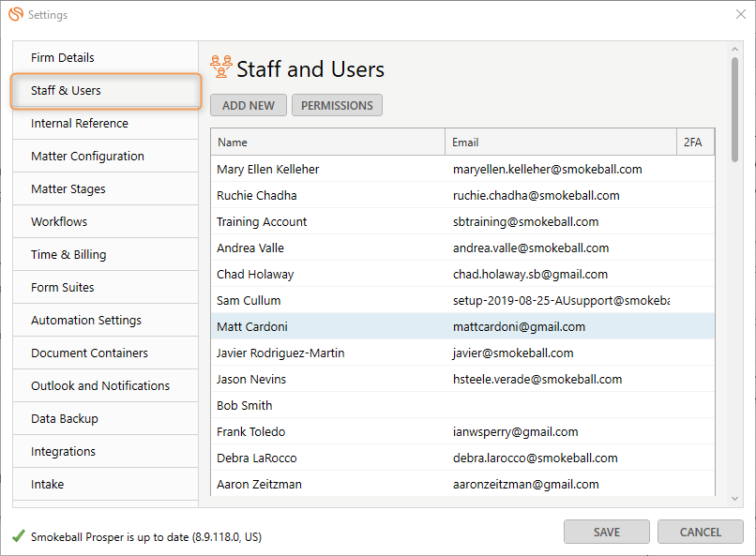Image resolution: width=756 pixels, height=556 pixels.
Task: Open staff PERMISSIONS
Action: click(x=337, y=105)
